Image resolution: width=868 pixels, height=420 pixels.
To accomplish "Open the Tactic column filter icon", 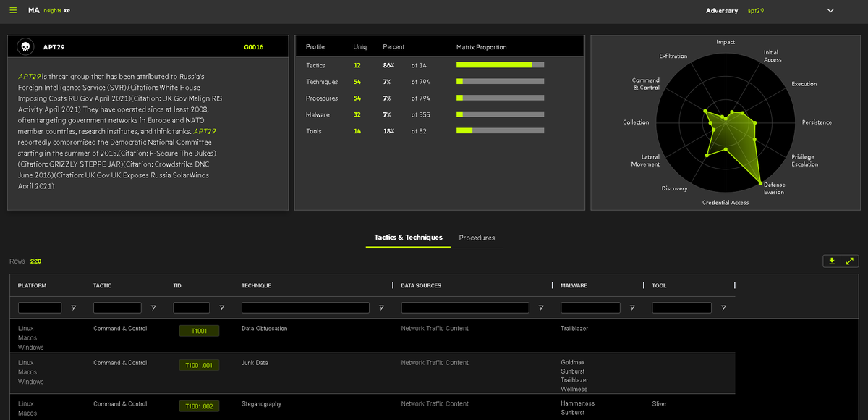I will [153, 308].
